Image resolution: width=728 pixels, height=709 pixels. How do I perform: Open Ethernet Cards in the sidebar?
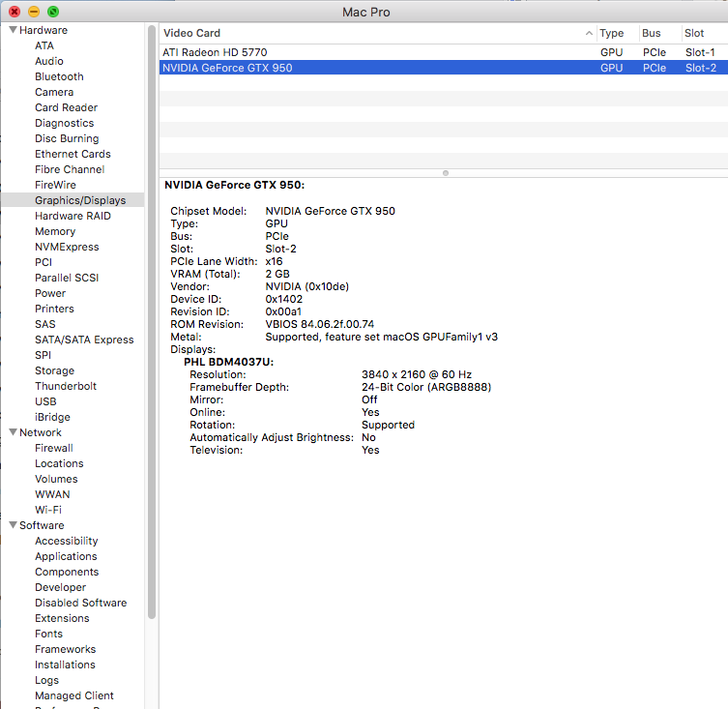click(x=73, y=154)
